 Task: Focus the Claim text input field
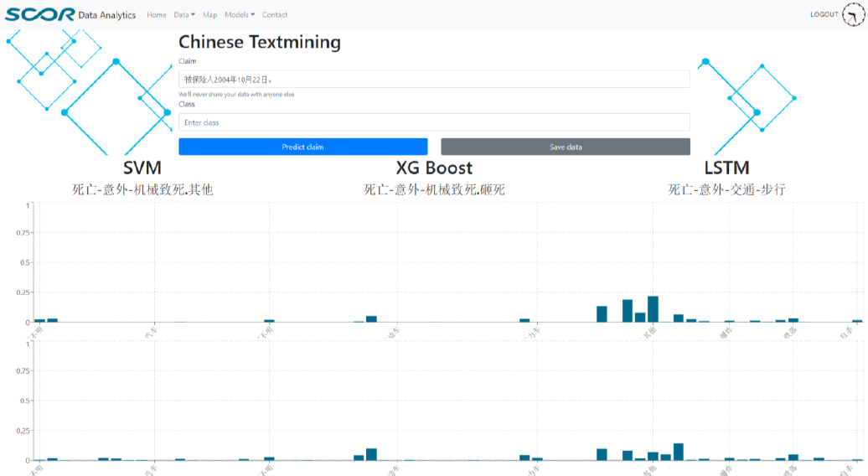[434, 79]
